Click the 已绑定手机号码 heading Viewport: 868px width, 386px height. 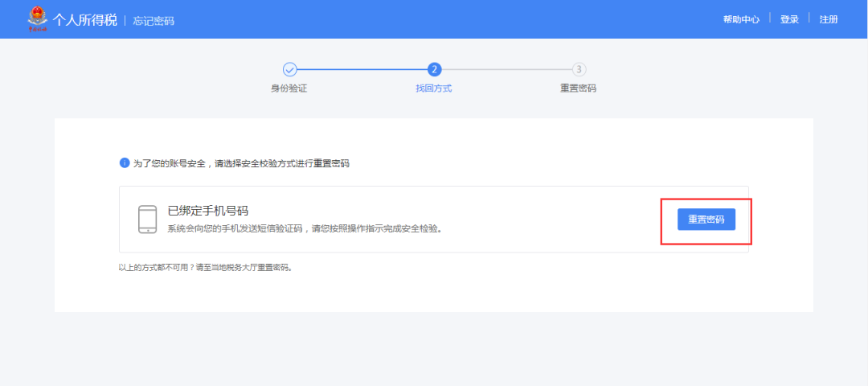(207, 211)
